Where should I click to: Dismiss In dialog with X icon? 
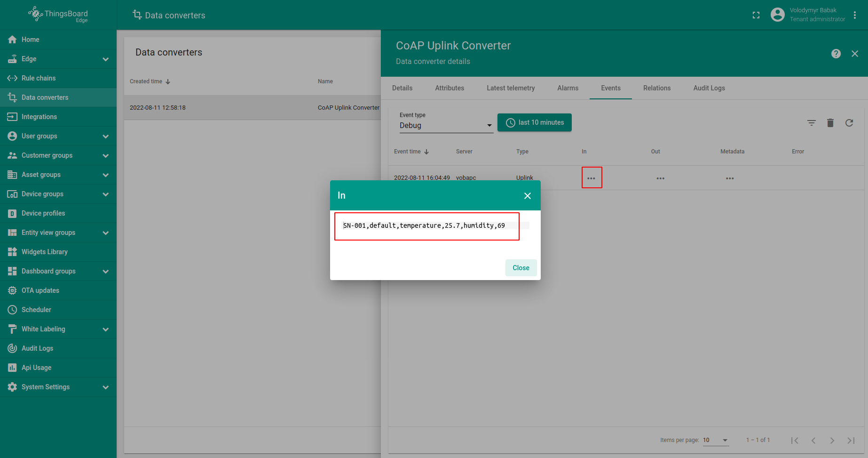[x=528, y=196]
